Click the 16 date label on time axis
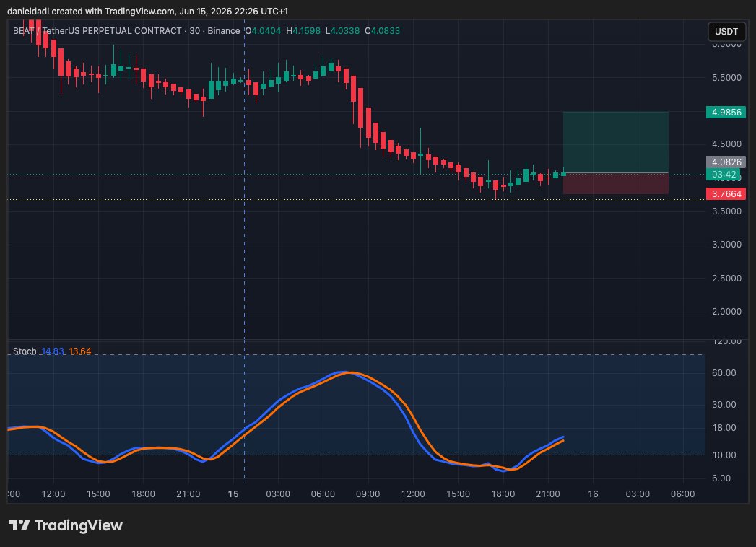This screenshot has height=547, width=756. [x=593, y=494]
